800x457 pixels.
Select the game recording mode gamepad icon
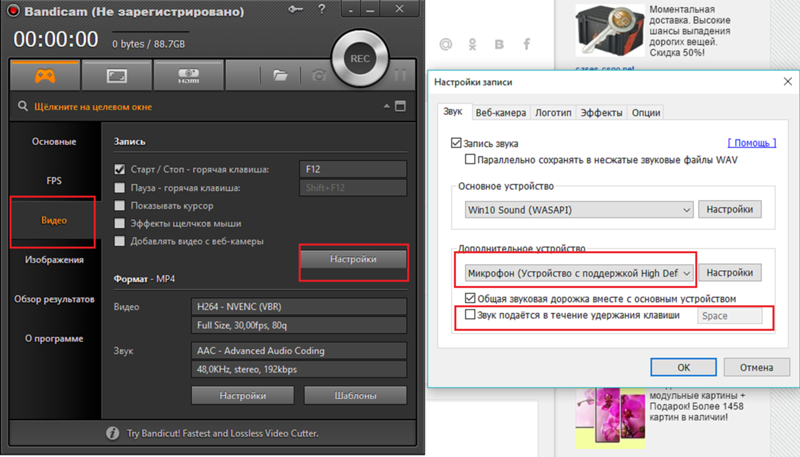pos(45,76)
